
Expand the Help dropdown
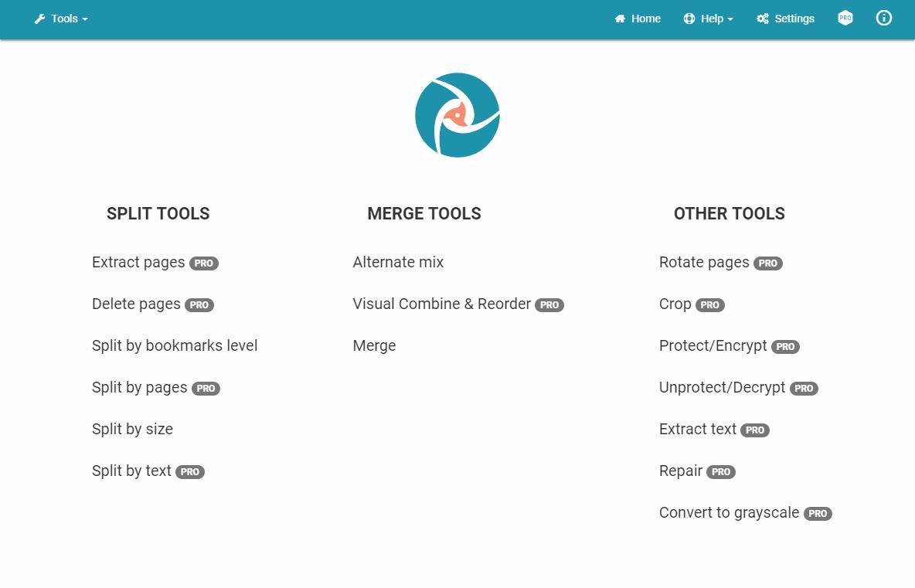709,19
